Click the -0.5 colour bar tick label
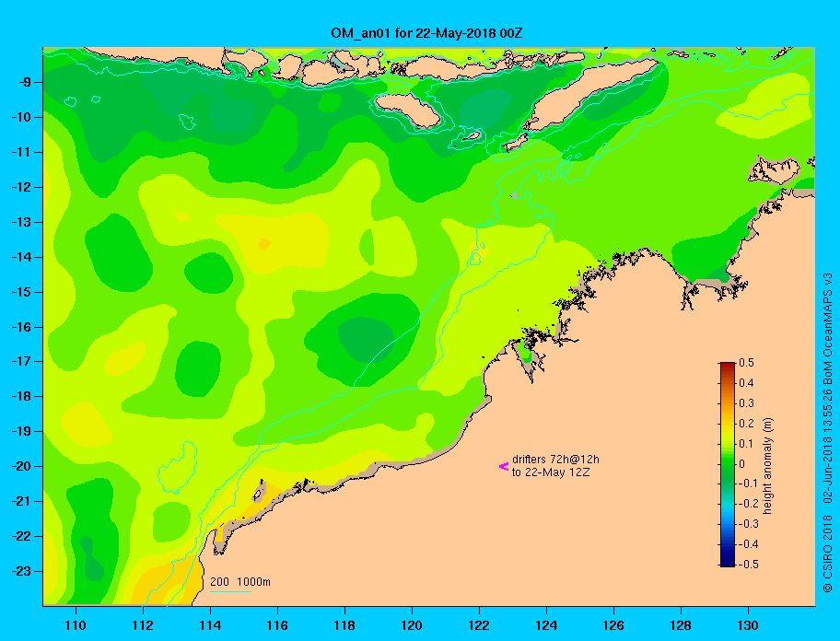Viewport: 840px width, 641px height. [x=749, y=565]
